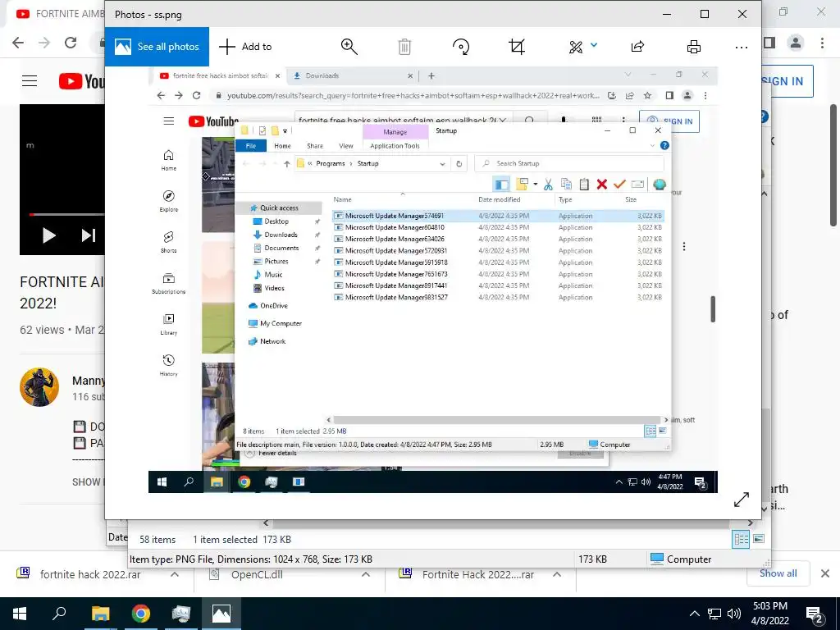Click the full screen arrows icon in Photos
This screenshot has width=840, height=630.
(742, 500)
